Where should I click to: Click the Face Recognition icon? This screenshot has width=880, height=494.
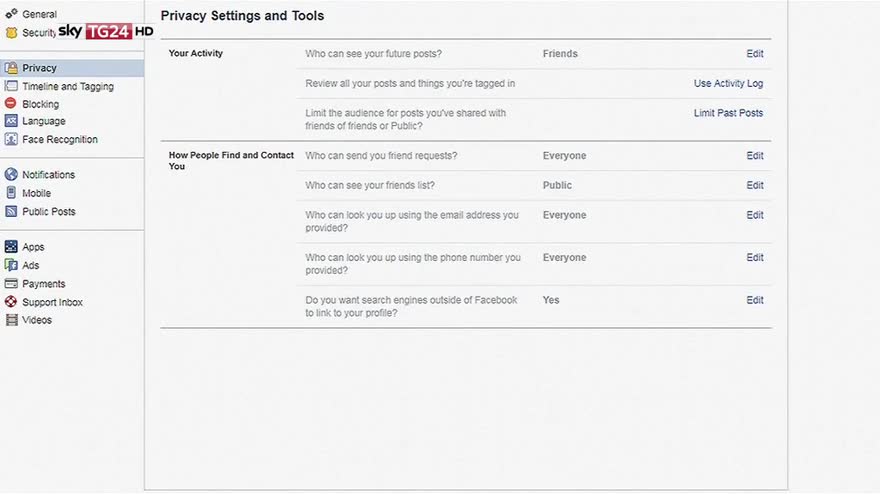(x=11, y=139)
